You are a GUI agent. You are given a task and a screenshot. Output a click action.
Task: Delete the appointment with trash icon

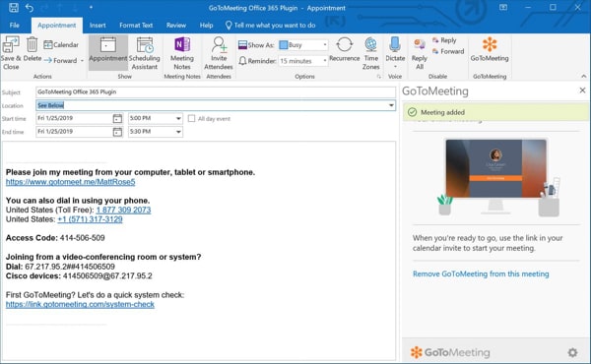[x=33, y=49]
